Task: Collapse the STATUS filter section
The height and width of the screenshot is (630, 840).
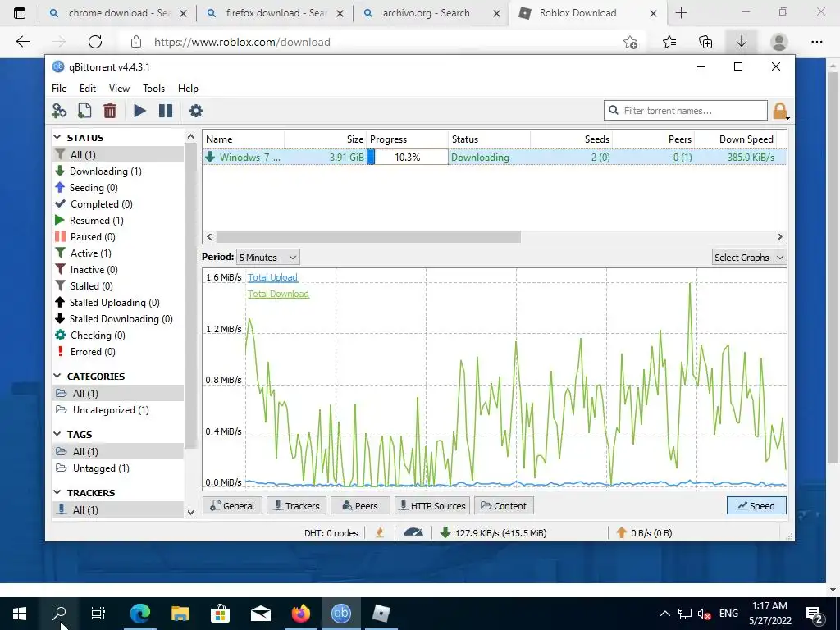Action: (x=57, y=138)
